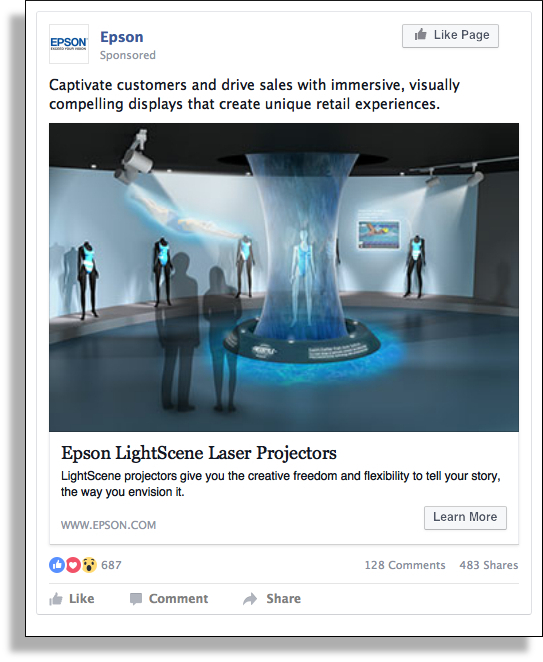
Task: Click the Epson LightScene Laser Projectors headline
Action: tap(199, 453)
